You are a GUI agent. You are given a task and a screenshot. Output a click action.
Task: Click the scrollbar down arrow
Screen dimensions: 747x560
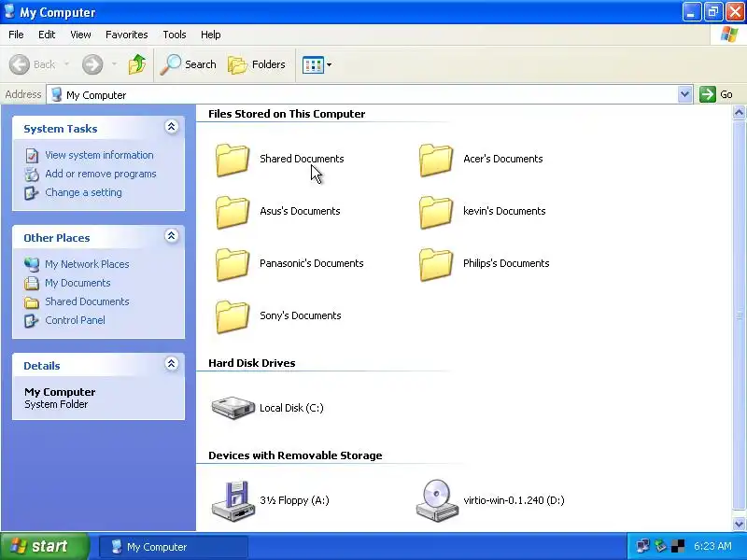(x=739, y=524)
